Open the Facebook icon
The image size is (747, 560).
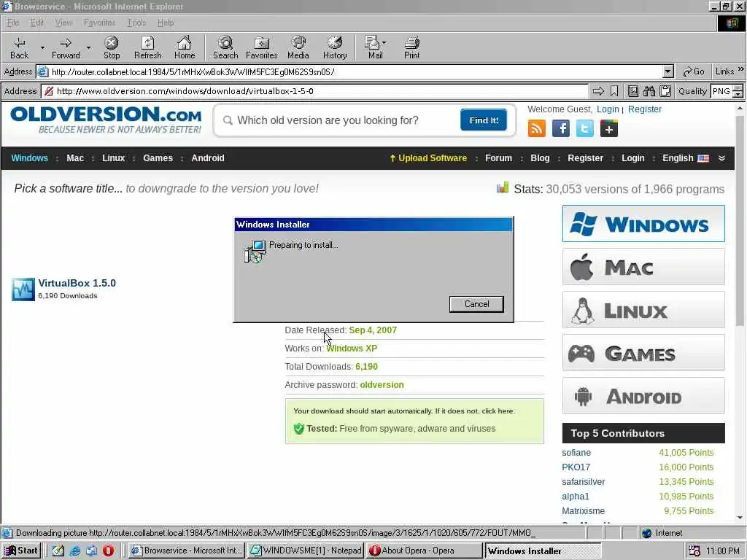click(x=561, y=128)
